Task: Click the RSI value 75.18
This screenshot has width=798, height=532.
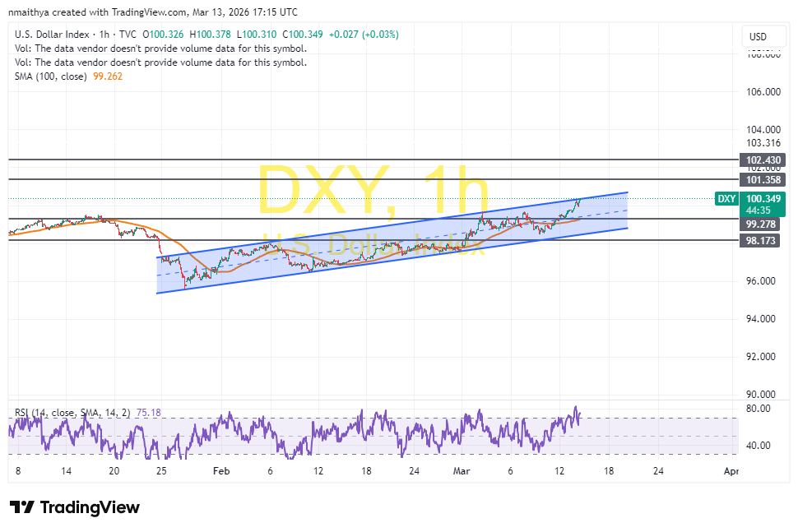Action: [149, 413]
